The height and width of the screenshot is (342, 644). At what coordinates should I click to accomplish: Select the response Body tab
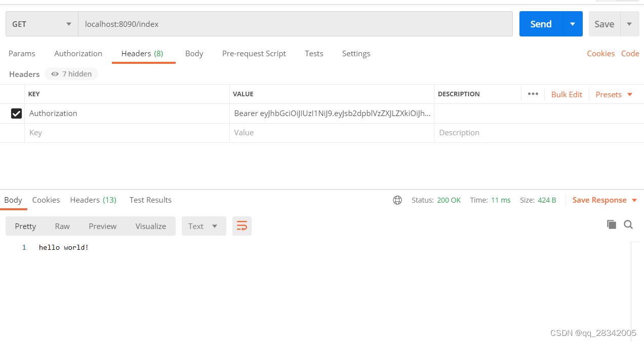[13, 200]
